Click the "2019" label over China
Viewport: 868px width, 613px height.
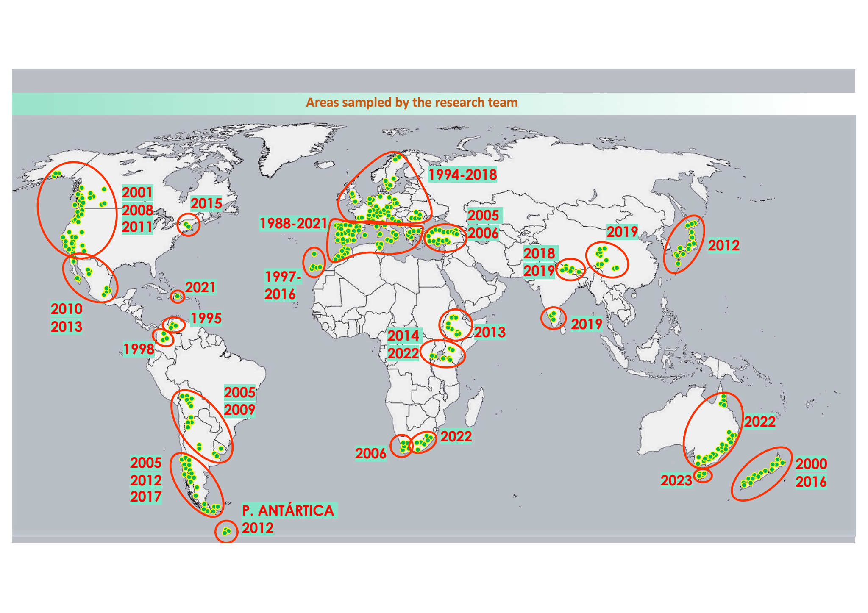(622, 232)
